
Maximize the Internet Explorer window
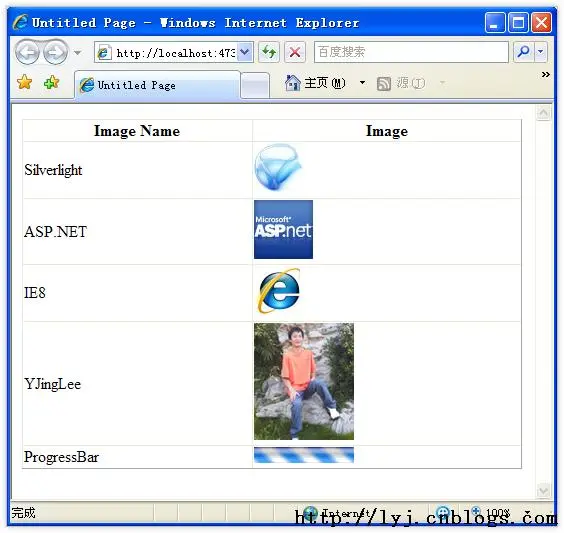[518, 22]
